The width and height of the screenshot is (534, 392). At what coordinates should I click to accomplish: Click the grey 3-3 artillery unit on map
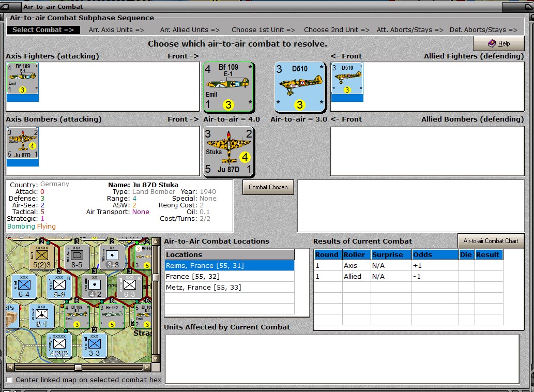point(112,257)
